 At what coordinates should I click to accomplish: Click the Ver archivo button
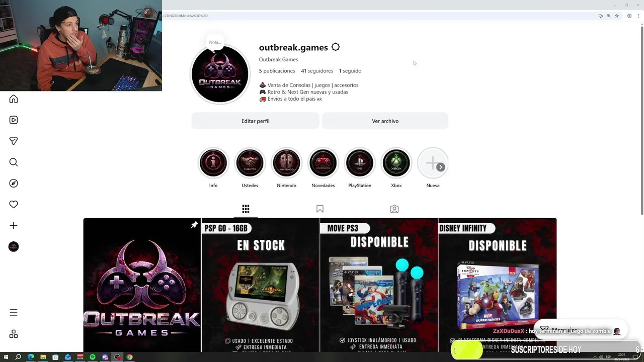pos(385,121)
